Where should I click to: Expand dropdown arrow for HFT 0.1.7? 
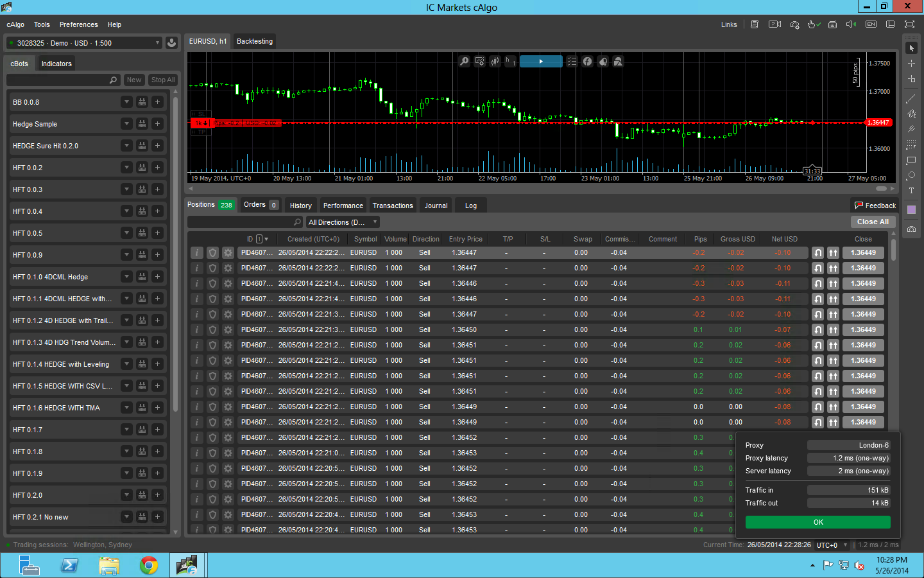point(126,430)
